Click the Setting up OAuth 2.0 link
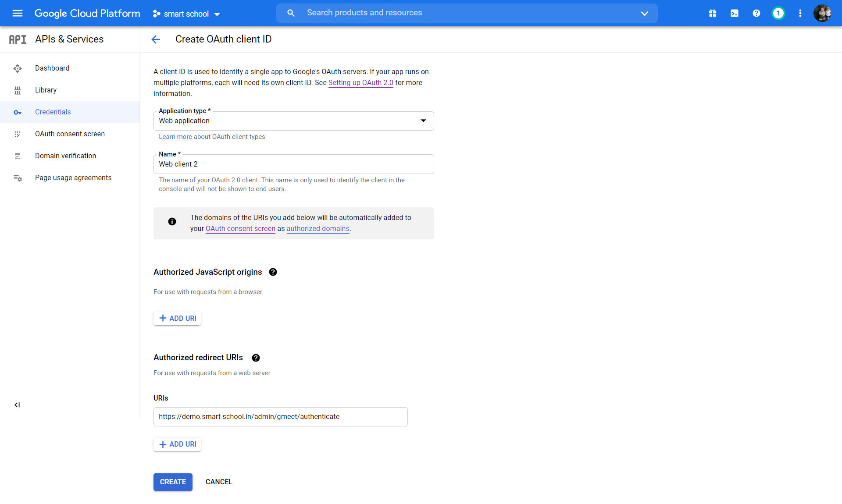Viewport: 842px width, 504px height. coord(360,83)
